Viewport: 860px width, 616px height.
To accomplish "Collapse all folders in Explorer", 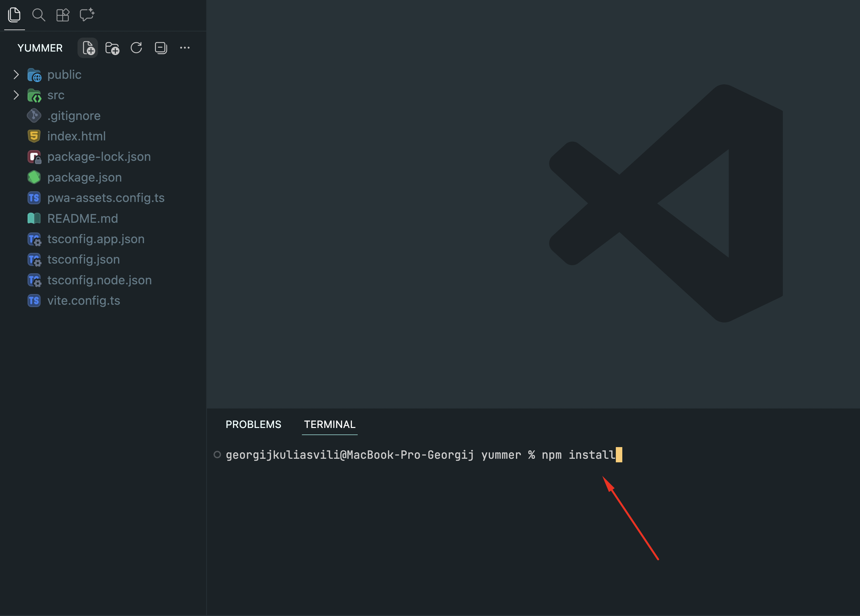I will coord(161,48).
